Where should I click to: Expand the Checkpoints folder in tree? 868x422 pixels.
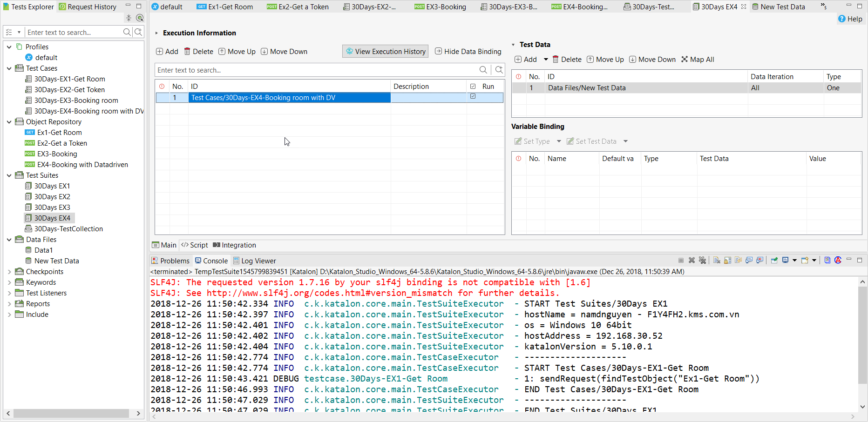click(x=9, y=272)
